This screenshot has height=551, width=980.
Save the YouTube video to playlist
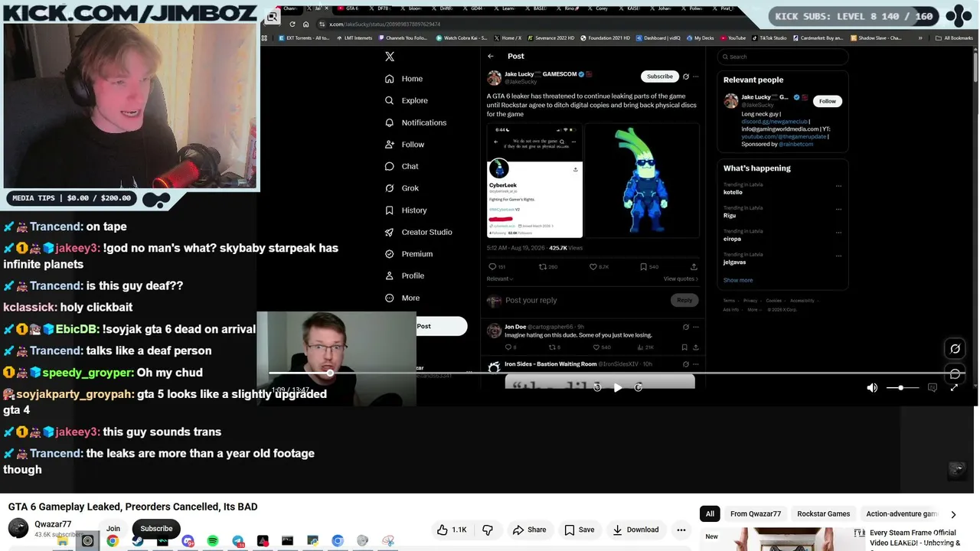[x=580, y=530]
